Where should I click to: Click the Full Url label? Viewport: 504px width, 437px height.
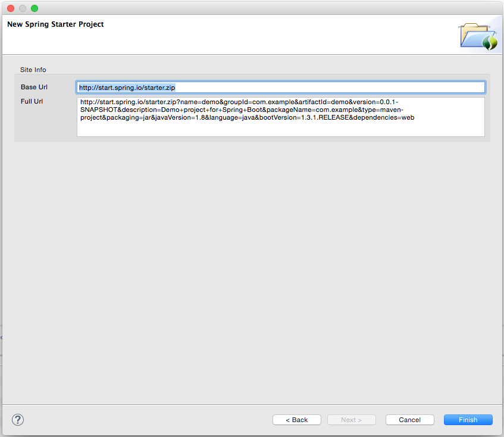[32, 101]
